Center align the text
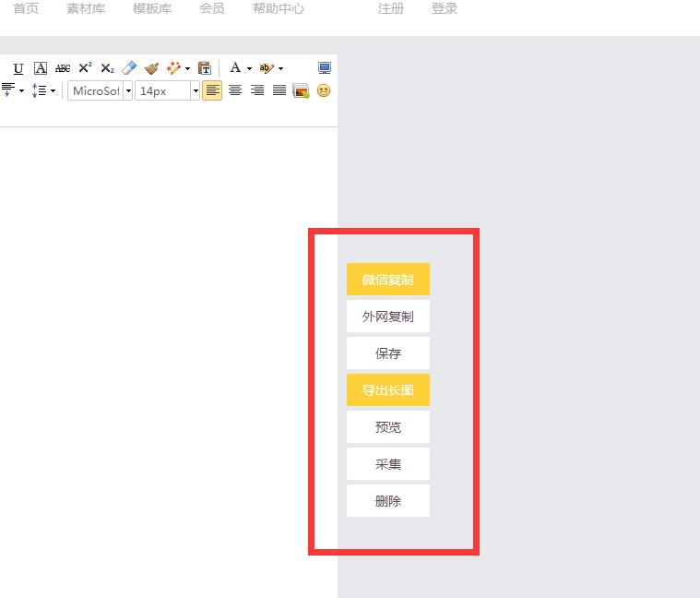The height and width of the screenshot is (598, 700). [235, 90]
